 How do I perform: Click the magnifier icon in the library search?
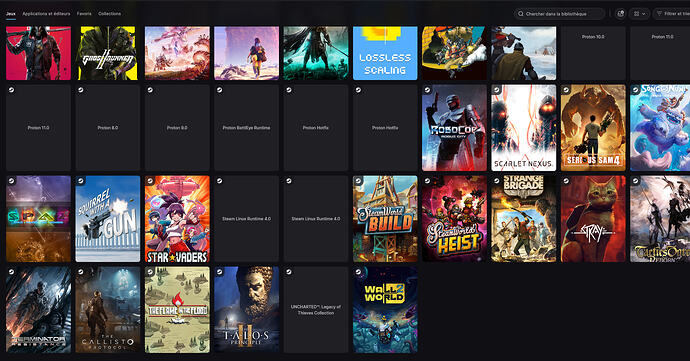coord(521,14)
